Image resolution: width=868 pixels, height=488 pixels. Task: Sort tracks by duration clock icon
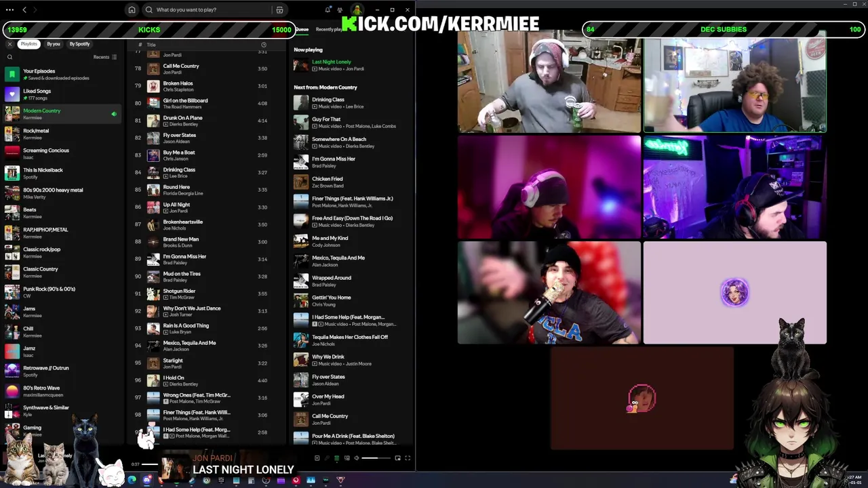pyautogui.click(x=264, y=45)
